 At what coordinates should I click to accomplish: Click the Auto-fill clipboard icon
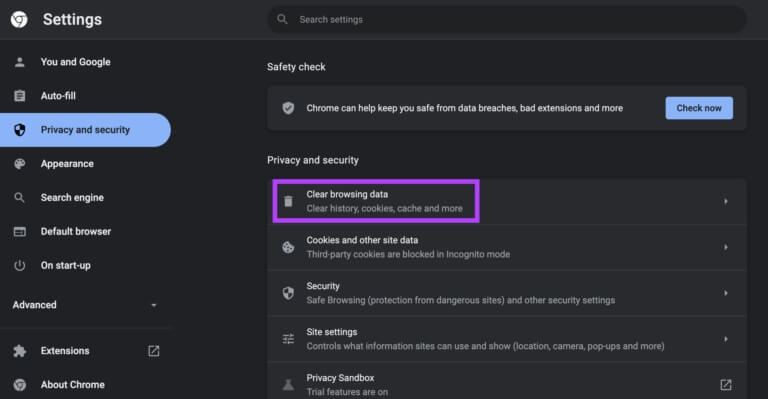pyautogui.click(x=20, y=96)
